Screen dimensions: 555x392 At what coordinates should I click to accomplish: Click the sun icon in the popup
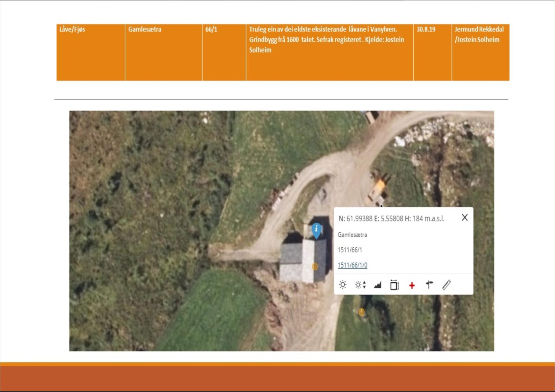[x=343, y=285]
